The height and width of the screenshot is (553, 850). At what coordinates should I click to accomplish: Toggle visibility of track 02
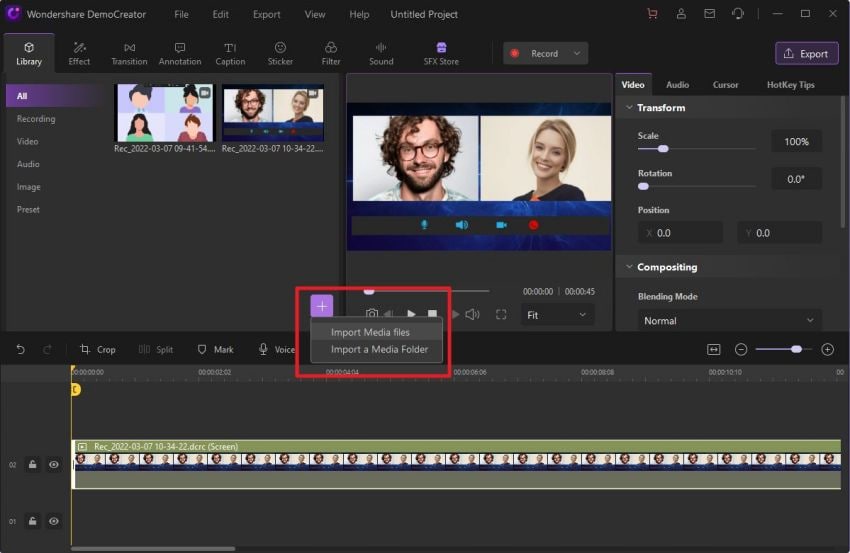tap(54, 465)
